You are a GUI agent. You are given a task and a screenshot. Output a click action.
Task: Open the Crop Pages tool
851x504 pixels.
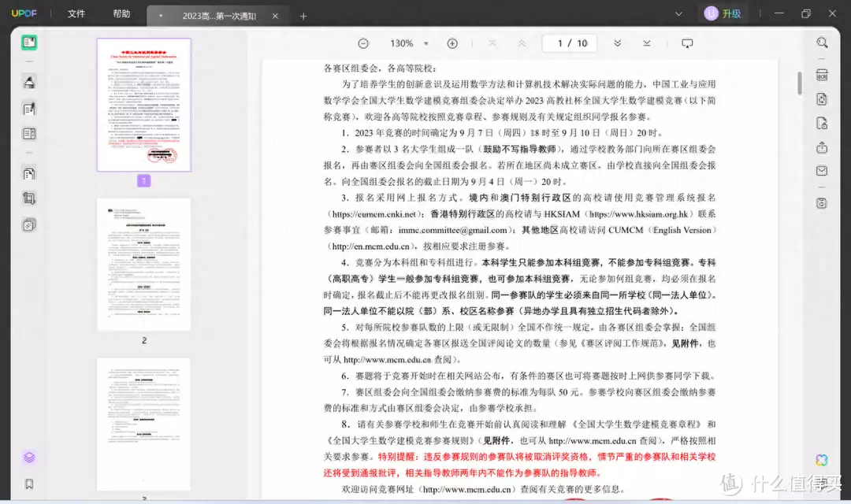[x=29, y=198]
